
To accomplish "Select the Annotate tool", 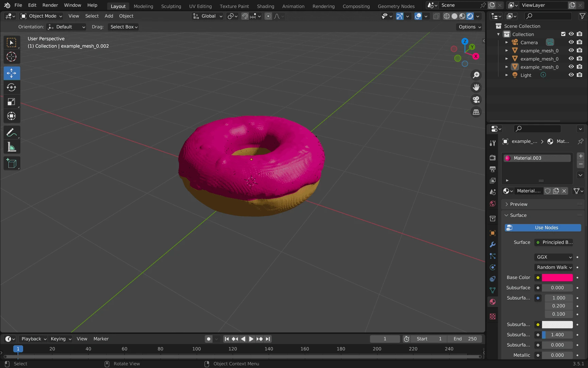I will 12,132.
